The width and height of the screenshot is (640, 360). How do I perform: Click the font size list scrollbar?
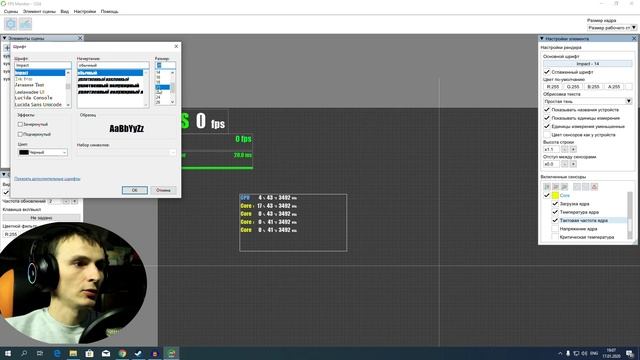173,87
